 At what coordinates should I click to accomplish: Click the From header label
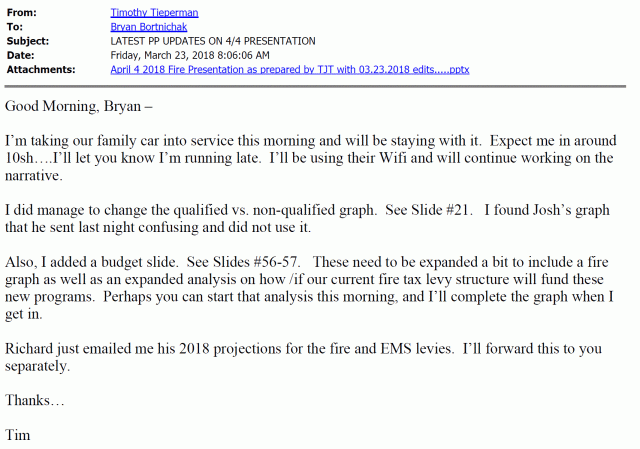20,12
